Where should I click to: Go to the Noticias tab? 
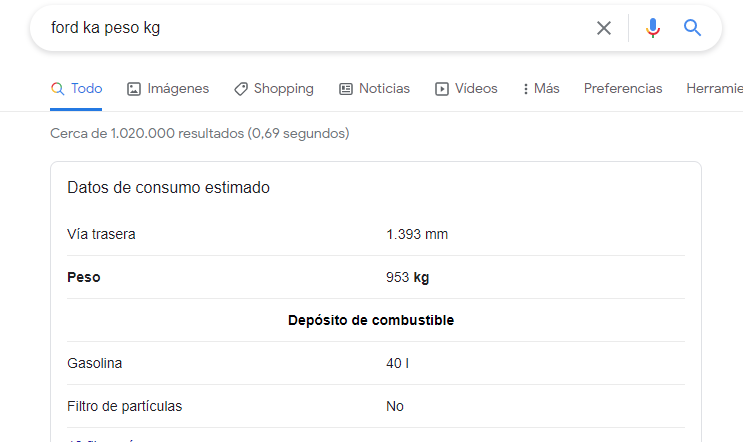[x=384, y=88]
